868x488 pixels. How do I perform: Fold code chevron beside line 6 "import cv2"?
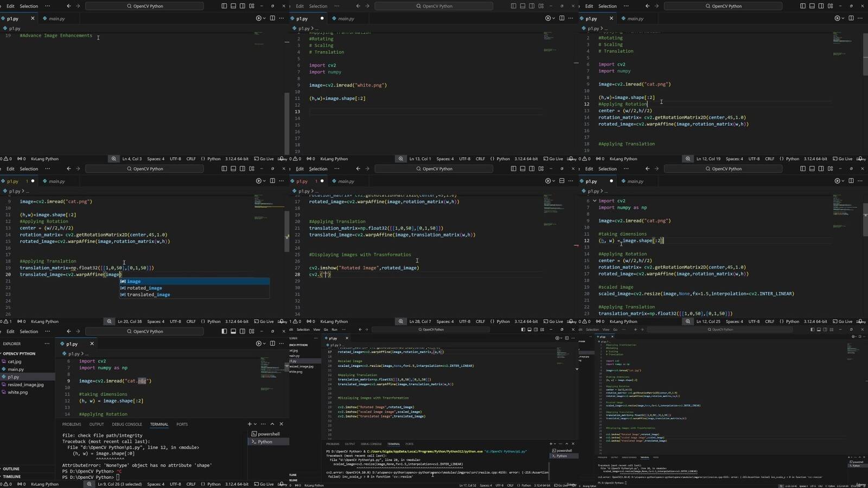pos(595,201)
